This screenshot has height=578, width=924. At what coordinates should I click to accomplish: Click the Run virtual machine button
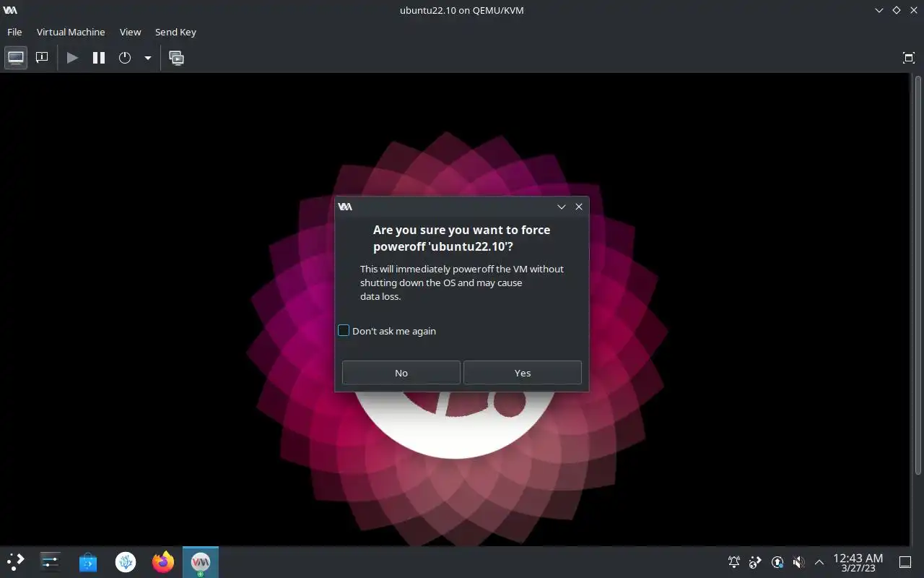pos(72,58)
